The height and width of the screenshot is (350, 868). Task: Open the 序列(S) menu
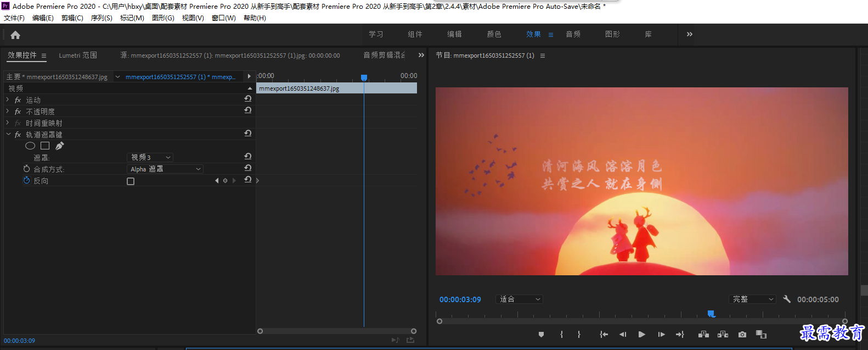coord(102,18)
